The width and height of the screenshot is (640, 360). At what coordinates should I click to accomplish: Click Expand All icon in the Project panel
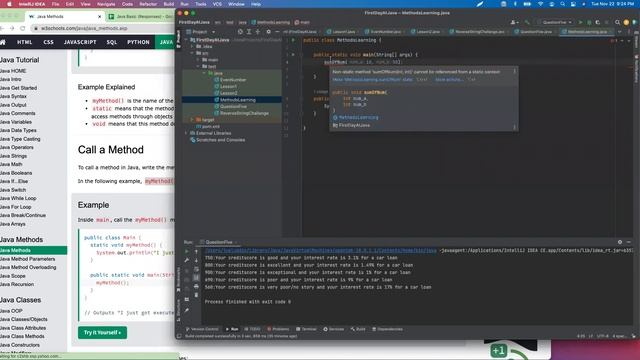(x=249, y=31)
